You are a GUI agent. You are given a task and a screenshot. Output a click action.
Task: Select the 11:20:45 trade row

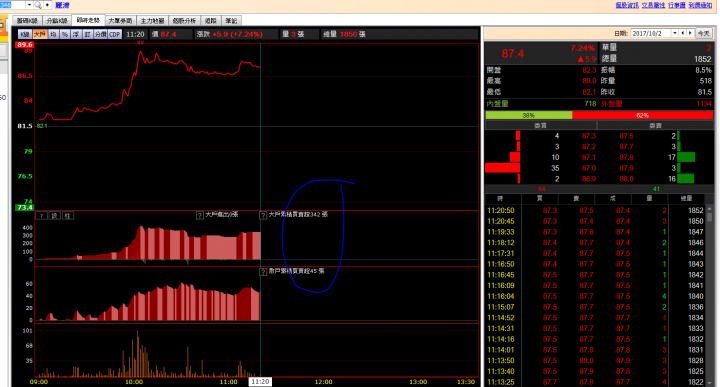click(595, 221)
